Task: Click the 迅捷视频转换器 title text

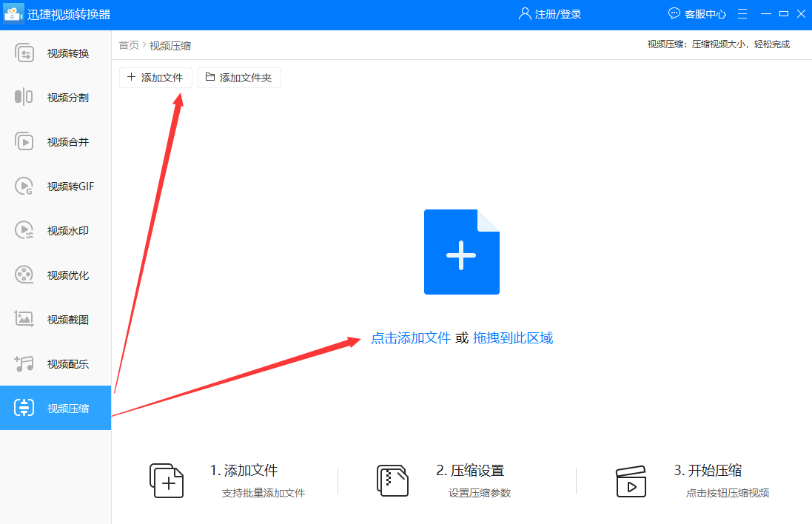Action: (69, 15)
